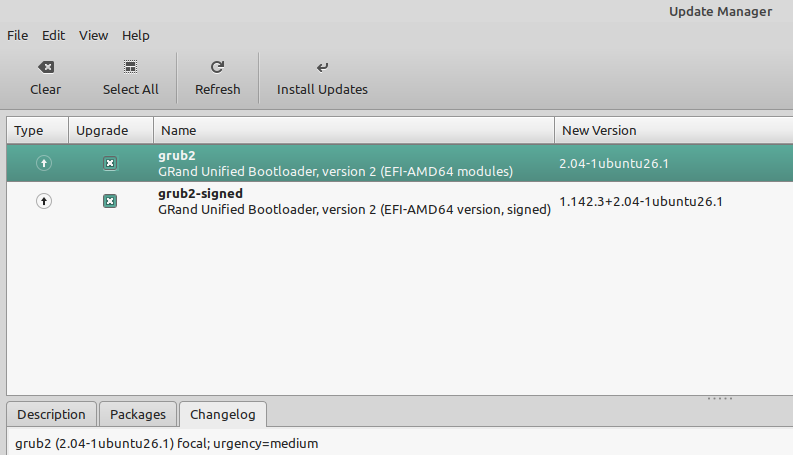This screenshot has width=793, height=455.
Task: Open the Edit menu
Action: (53, 35)
